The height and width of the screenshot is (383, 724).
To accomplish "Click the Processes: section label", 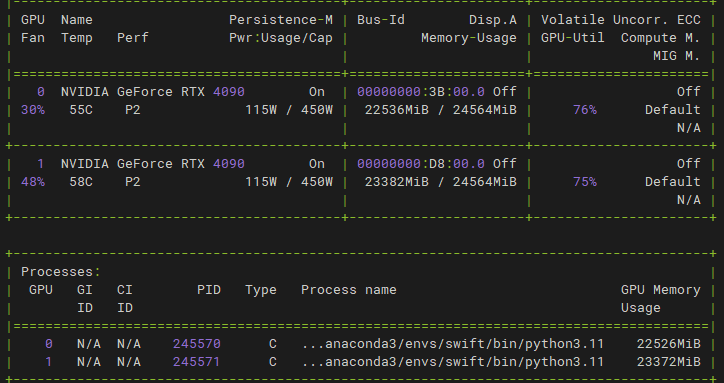I will pos(60,272).
